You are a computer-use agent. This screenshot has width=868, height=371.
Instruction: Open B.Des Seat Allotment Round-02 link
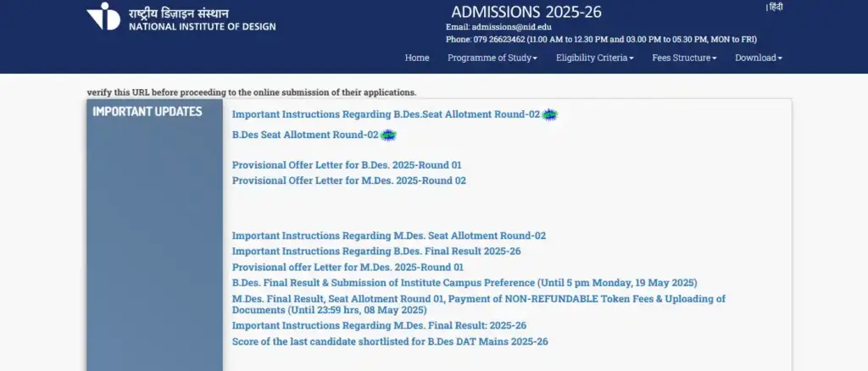coord(305,135)
